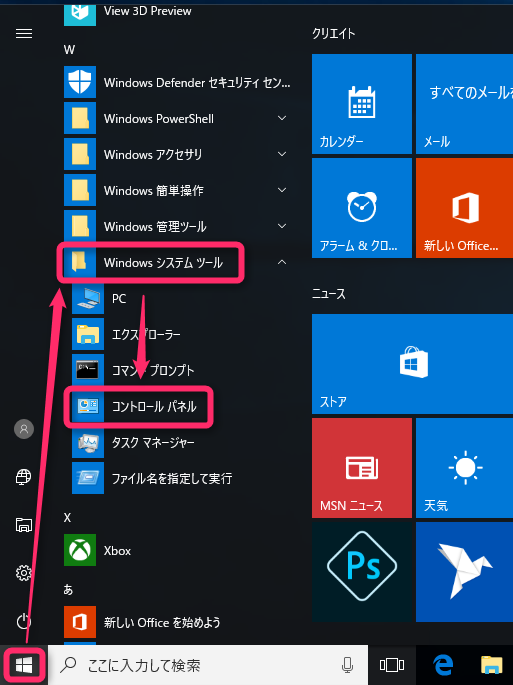The image size is (513, 685).
Task: Expand Windows 簡単操作 folder chevron
Action: point(282,190)
